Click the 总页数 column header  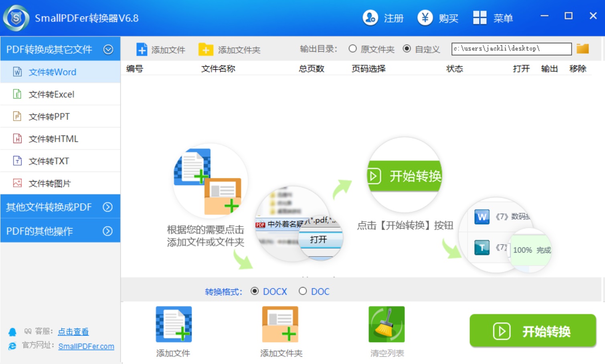311,69
